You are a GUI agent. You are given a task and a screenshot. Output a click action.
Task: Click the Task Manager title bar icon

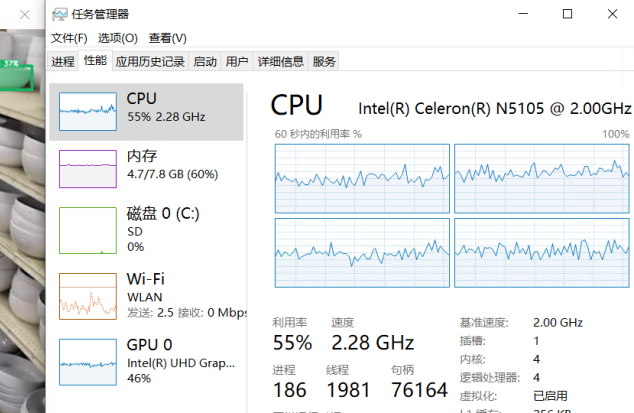(61, 14)
